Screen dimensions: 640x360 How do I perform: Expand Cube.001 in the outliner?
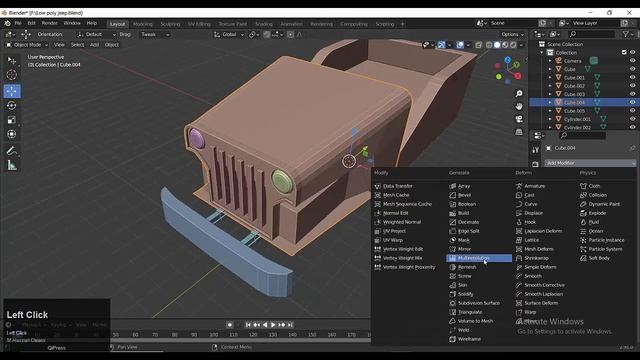(x=550, y=78)
